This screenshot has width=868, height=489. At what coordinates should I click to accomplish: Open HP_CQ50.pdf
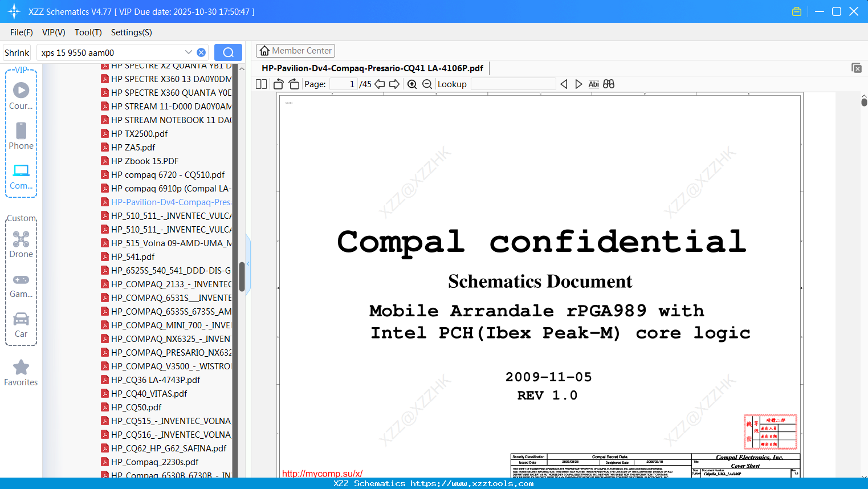pos(131,407)
